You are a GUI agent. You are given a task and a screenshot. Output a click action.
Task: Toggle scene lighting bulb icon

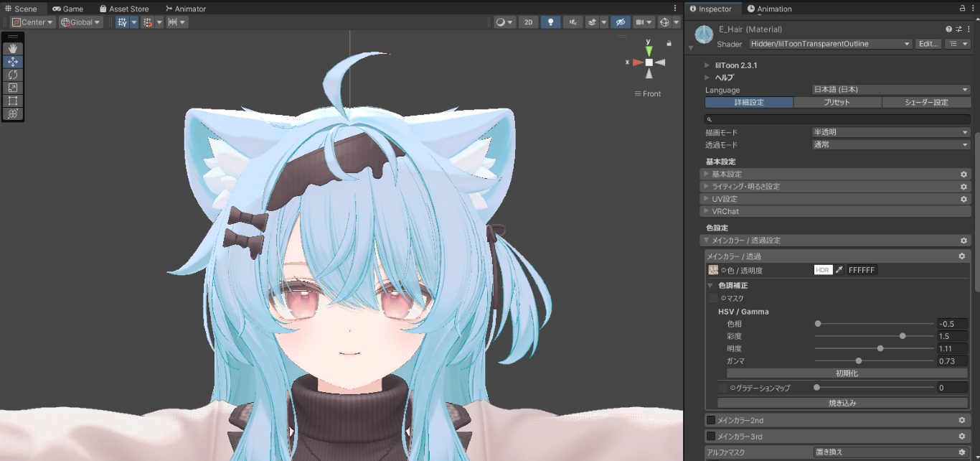[550, 22]
